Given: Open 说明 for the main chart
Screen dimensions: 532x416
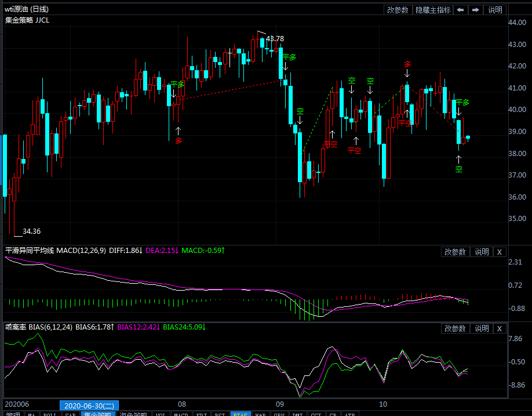Looking at the screenshot, I should [x=495, y=10].
